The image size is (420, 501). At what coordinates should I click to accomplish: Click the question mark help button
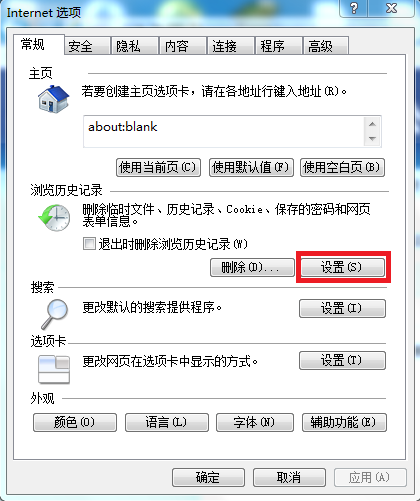tap(354, 8)
